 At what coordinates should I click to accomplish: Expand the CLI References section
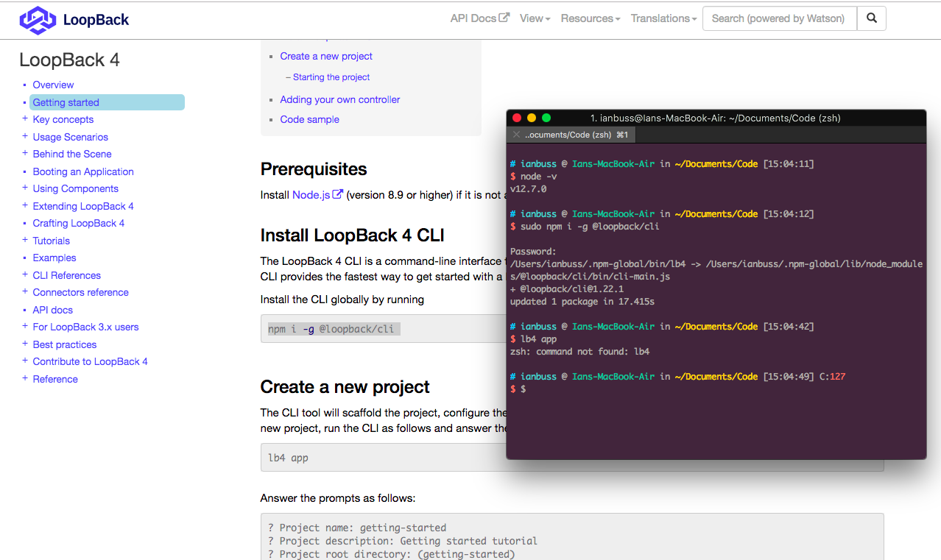(24, 275)
